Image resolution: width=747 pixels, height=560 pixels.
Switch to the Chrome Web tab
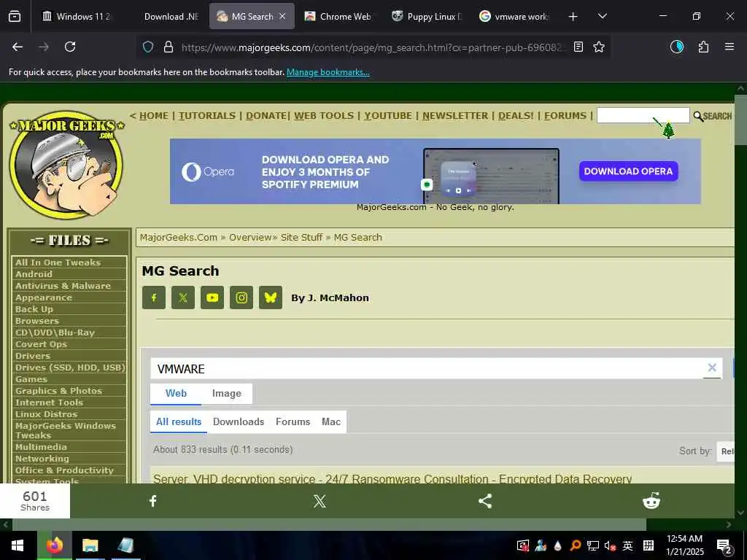[339, 17]
